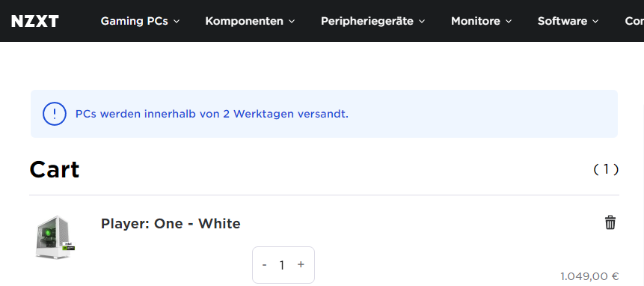Screen dimensions: 644x286
Task: Click the shipping notice banner text
Action: pos(212,114)
